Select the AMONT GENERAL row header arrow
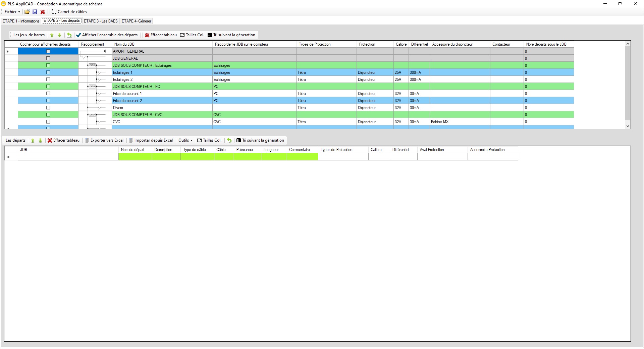 tap(8, 51)
